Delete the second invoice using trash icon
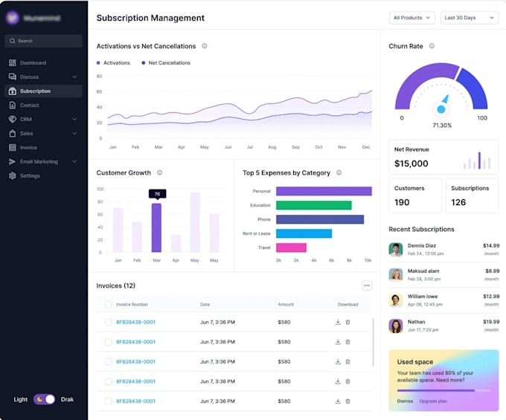The height and width of the screenshot is (420, 506). pos(348,342)
